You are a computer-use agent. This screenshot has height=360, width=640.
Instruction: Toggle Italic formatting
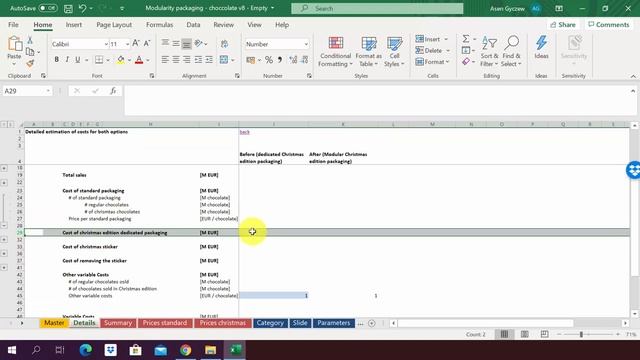(67, 60)
